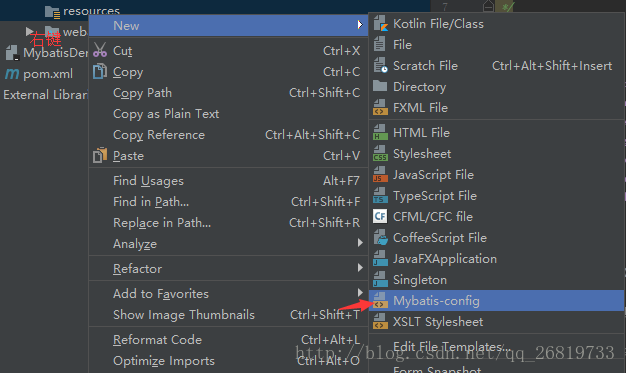Click the HTML File icon
626x373 pixels.
pos(380,133)
